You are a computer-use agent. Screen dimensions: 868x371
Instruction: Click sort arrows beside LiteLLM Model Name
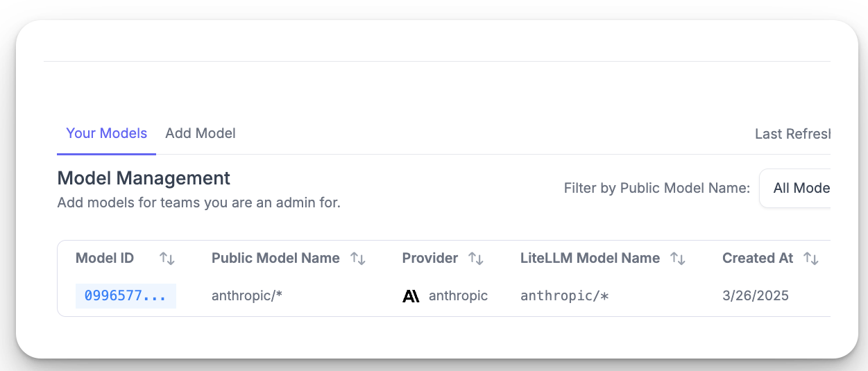pos(677,259)
